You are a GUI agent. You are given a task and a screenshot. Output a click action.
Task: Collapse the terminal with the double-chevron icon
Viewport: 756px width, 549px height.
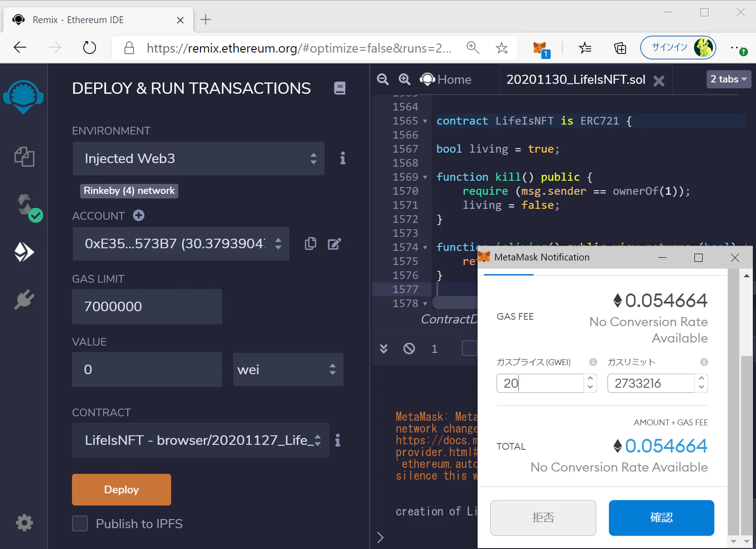coord(383,348)
